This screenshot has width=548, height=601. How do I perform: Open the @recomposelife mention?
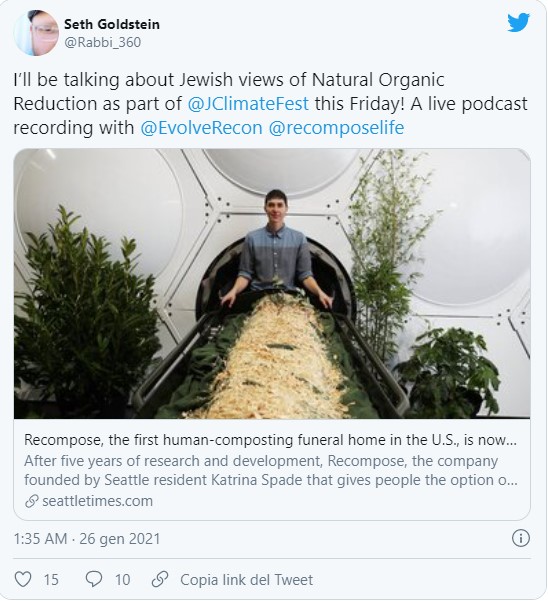click(336, 128)
